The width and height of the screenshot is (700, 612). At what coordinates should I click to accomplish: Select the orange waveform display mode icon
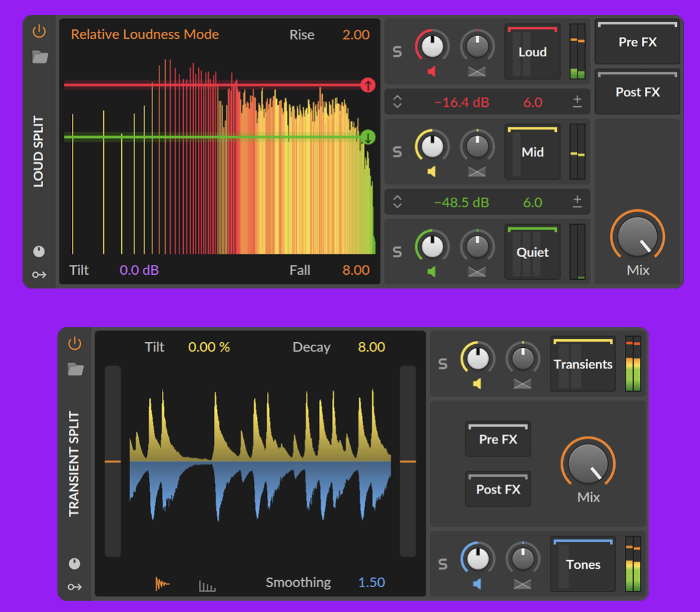(162, 583)
